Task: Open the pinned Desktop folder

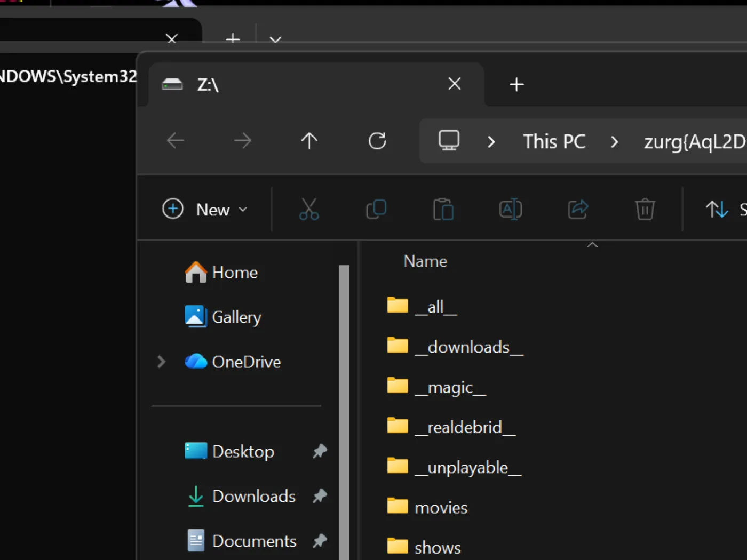Action: 229,452
